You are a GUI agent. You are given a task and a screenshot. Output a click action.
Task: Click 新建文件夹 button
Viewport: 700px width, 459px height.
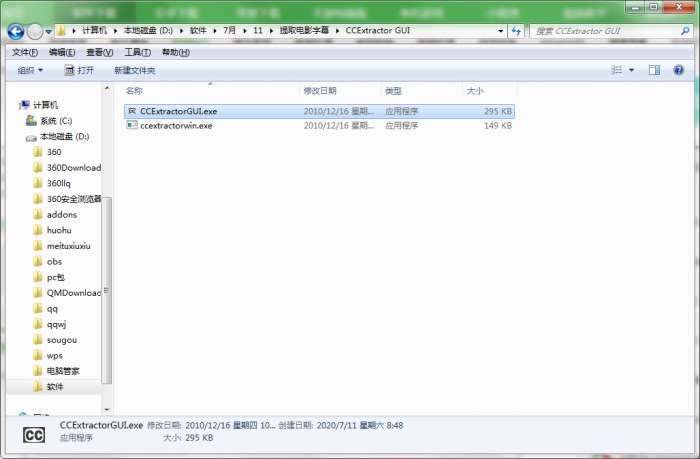tap(134, 70)
